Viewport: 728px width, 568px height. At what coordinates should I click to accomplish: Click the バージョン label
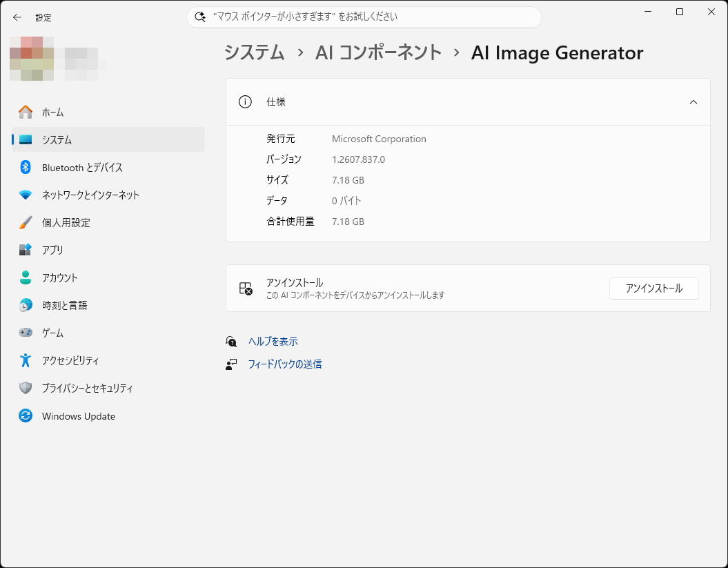284,159
